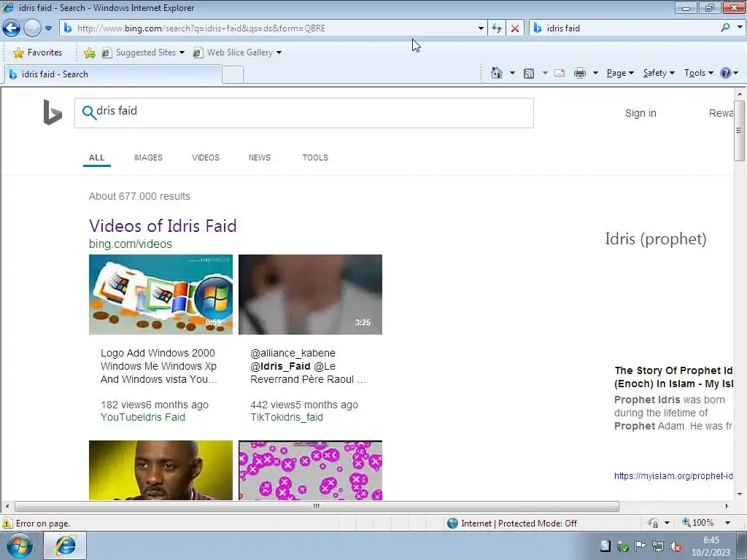Click the Read Mail icon
The height and width of the screenshot is (560, 747).
tap(560, 73)
